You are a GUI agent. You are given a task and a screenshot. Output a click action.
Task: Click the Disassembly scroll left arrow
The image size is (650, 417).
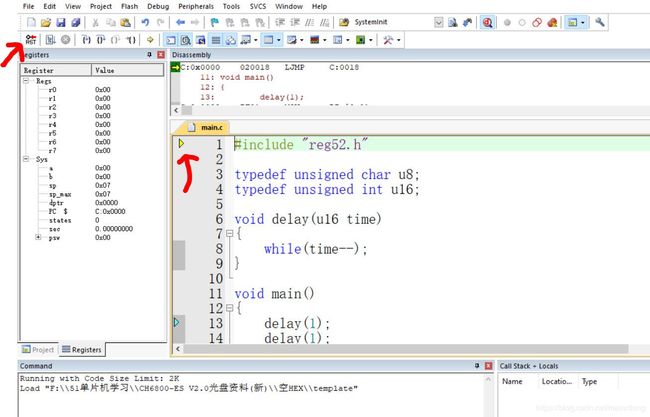point(176,110)
